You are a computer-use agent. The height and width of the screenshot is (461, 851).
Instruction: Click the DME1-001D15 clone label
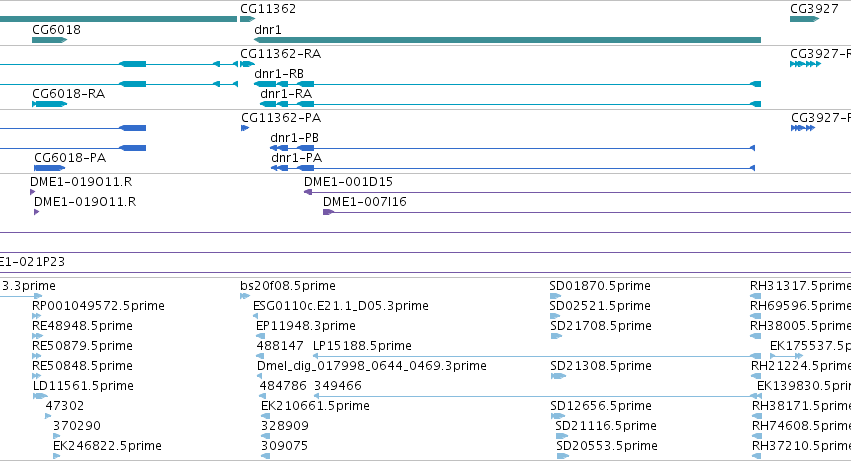348,182
